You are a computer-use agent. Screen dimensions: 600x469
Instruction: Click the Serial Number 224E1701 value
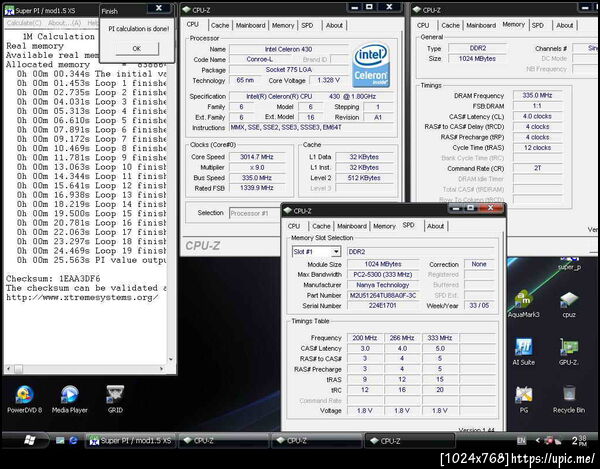coord(383,306)
